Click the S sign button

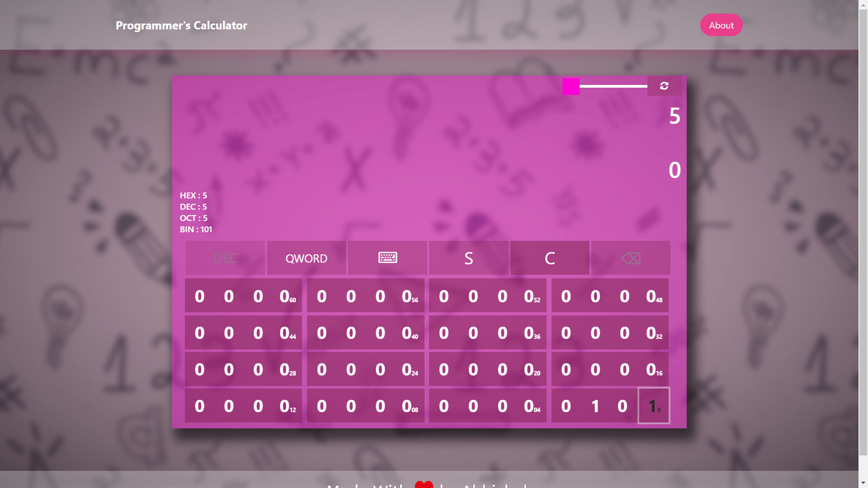pyautogui.click(x=468, y=258)
